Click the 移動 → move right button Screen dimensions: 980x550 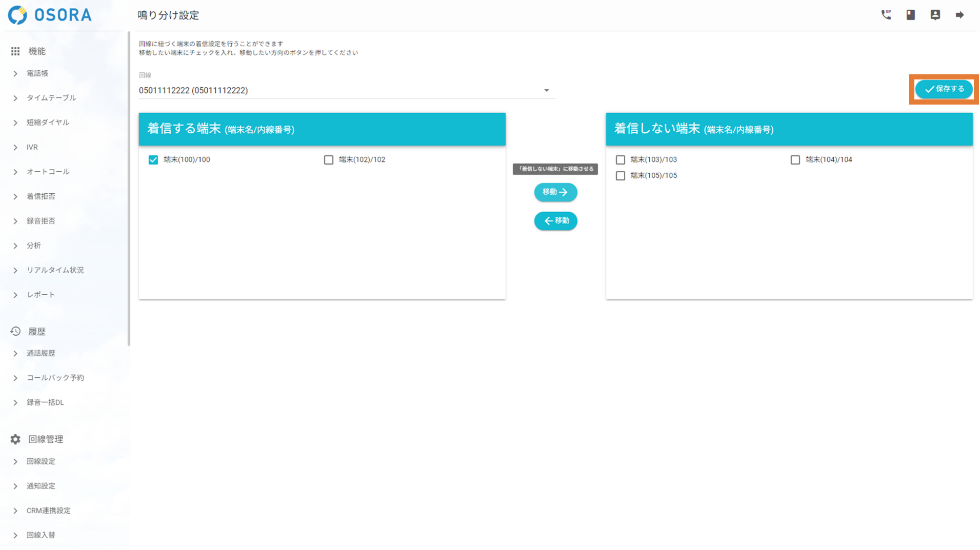[555, 192]
